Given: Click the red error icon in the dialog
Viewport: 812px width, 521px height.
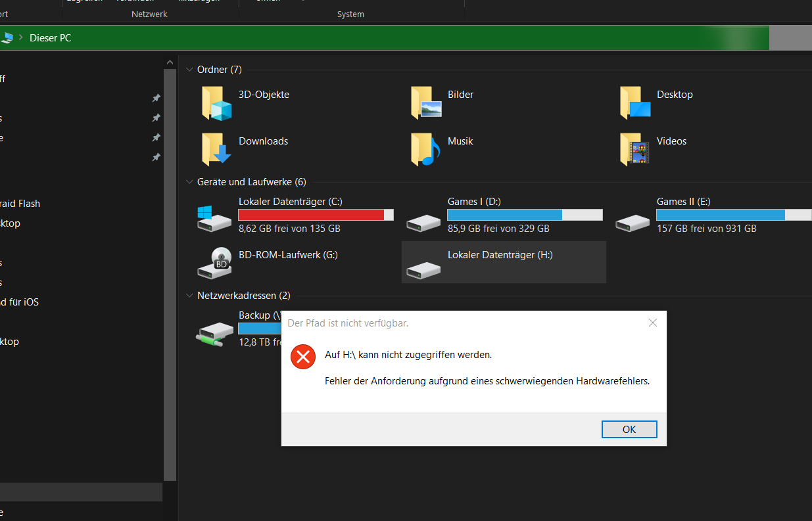Looking at the screenshot, I should click(303, 357).
